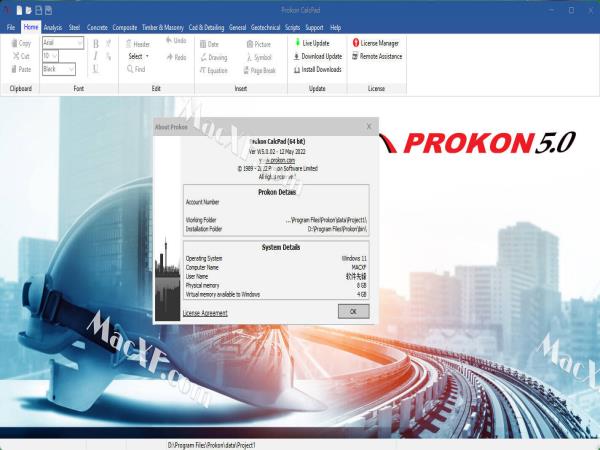Click the 'Installation Folder' label in dialog
Viewport: 600px width, 450px height.
coord(204,229)
